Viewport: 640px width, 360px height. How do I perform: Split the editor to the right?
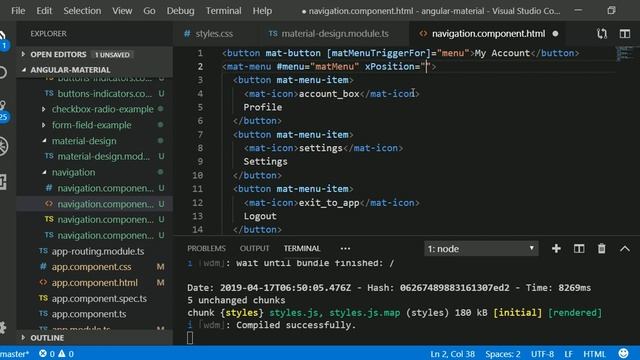coord(625,33)
